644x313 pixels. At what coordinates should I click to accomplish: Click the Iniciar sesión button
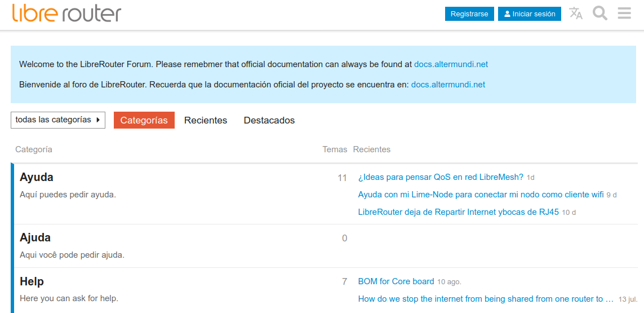529,14
